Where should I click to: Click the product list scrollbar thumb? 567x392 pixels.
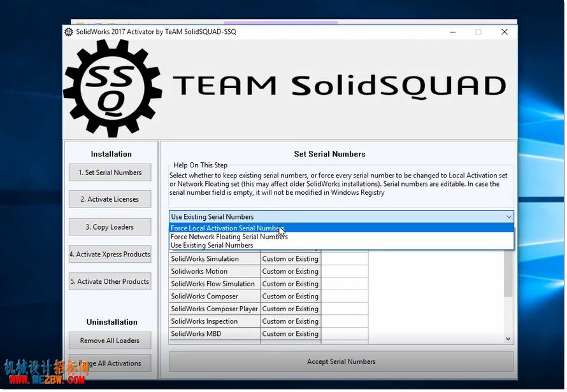[508, 274]
